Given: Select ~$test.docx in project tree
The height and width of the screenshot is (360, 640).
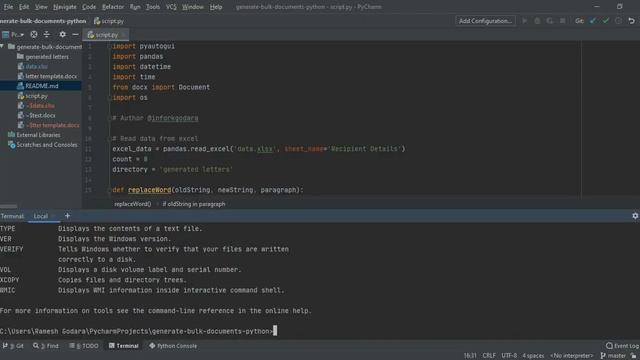Looking at the screenshot, I should pyautogui.click(x=40, y=116).
